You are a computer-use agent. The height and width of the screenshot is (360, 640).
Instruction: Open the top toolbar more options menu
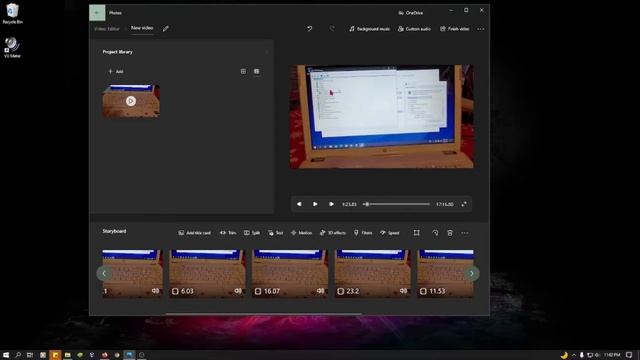480,29
